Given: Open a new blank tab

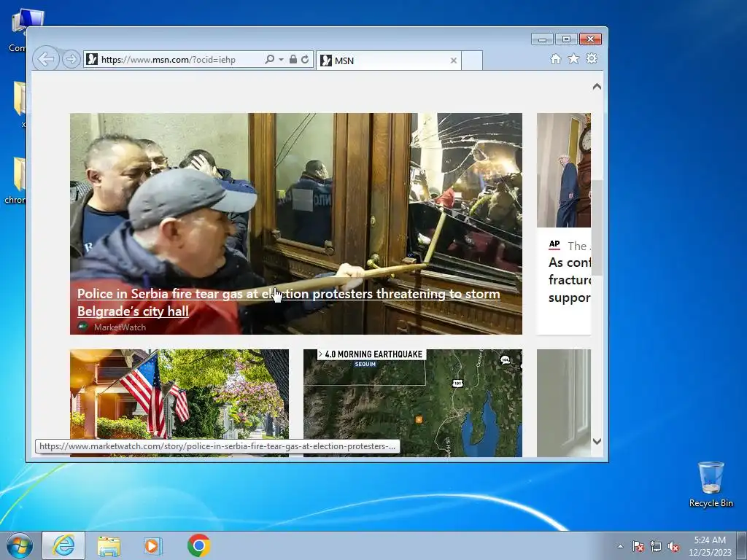Looking at the screenshot, I should 472,61.
